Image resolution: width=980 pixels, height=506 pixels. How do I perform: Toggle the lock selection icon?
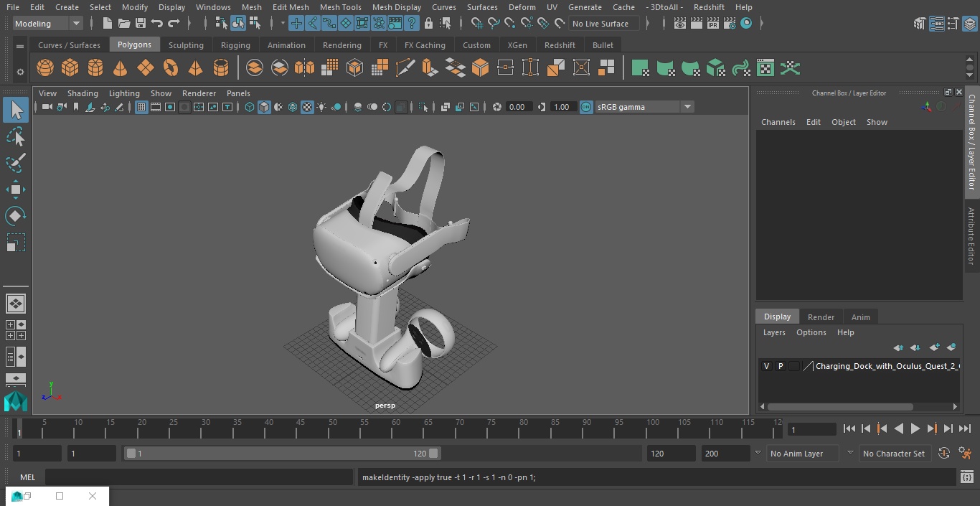point(428,24)
